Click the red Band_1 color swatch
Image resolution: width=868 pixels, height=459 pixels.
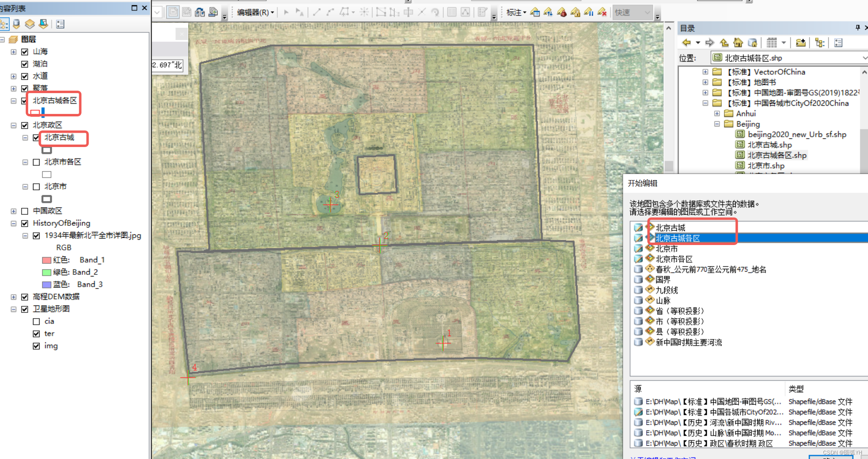[47, 260]
